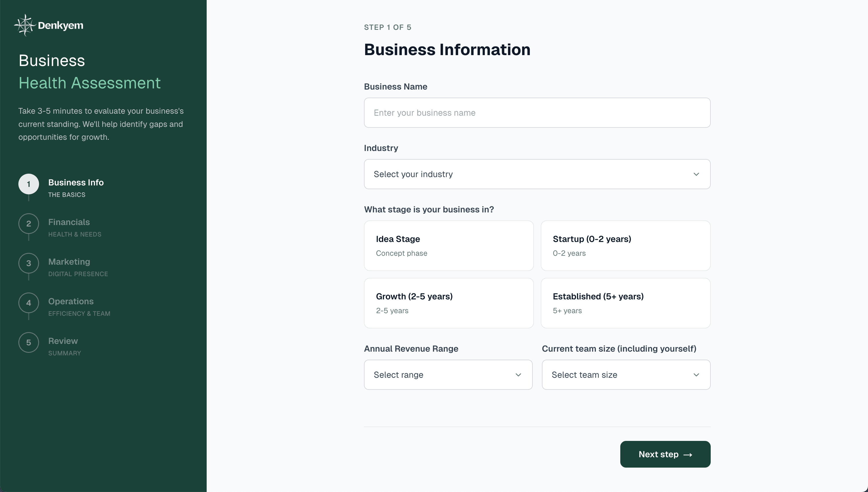The width and height of the screenshot is (868, 492).
Task: Click the step 3 Marketing circle icon
Action: 29,264
